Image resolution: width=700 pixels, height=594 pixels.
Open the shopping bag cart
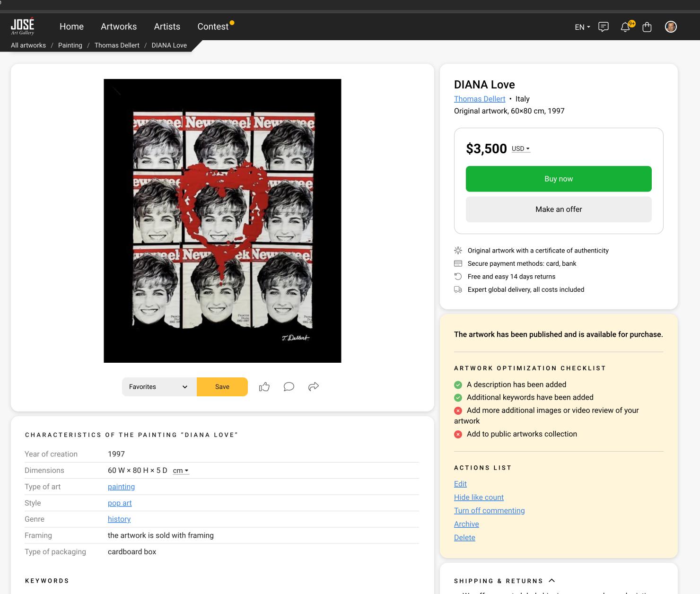pyautogui.click(x=647, y=27)
